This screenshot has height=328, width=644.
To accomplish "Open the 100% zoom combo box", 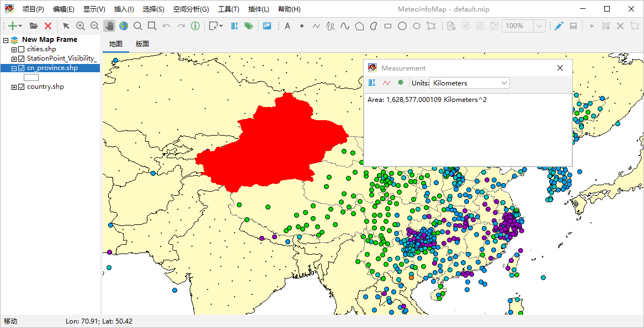I will 523,26.
